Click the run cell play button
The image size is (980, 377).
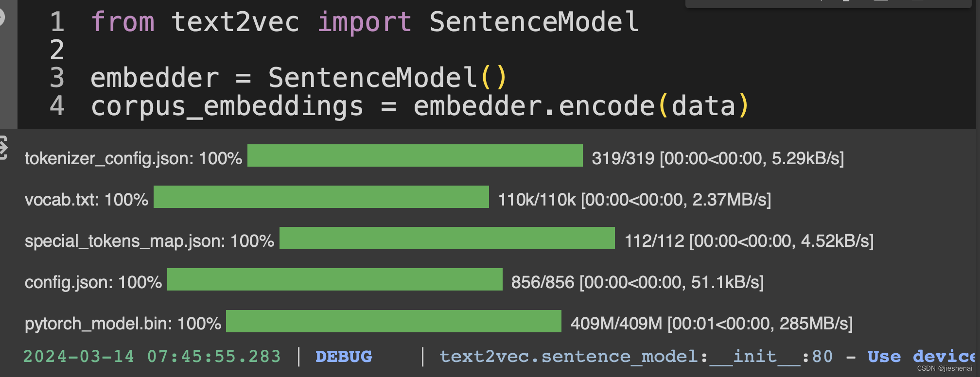point(1,17)
